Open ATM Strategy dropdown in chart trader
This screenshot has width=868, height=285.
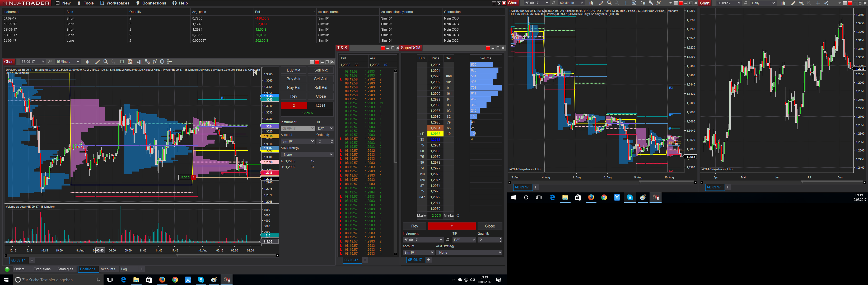[307, 154]
